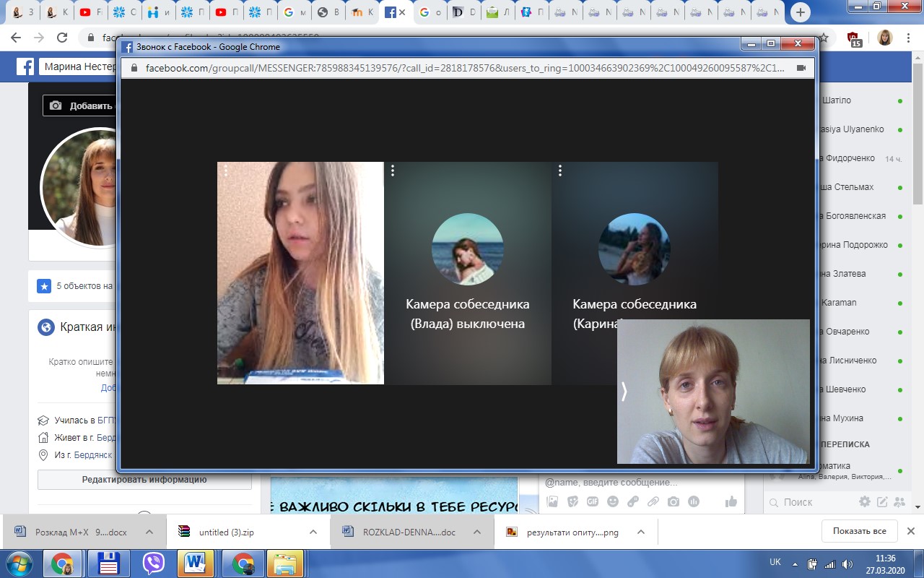Open chat sidebar settings gear
Image resolution: width=924 pixels, height=578 pixels.
tap(864, 501)
